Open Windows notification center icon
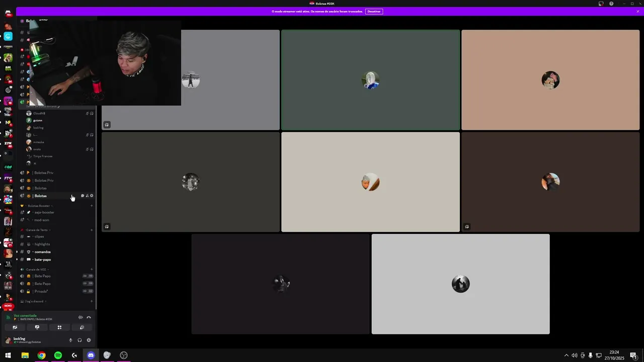 click(x=633, y=355)
